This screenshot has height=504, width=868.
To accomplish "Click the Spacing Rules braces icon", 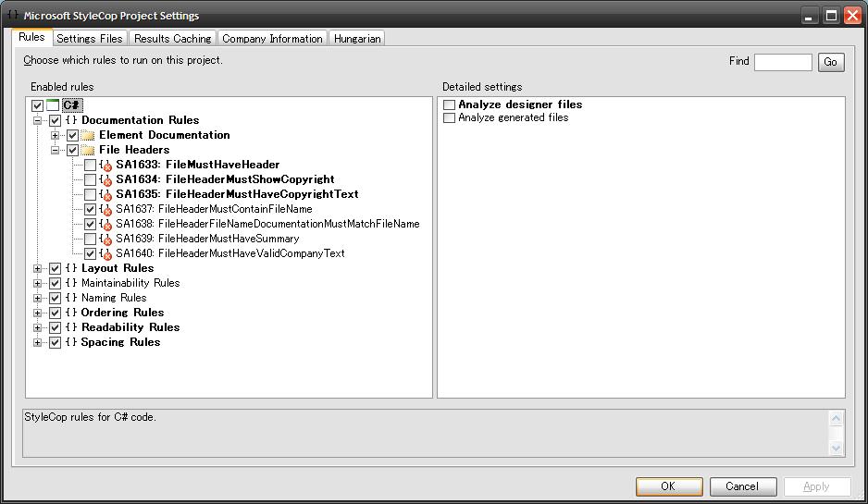I will coord(71,342).
